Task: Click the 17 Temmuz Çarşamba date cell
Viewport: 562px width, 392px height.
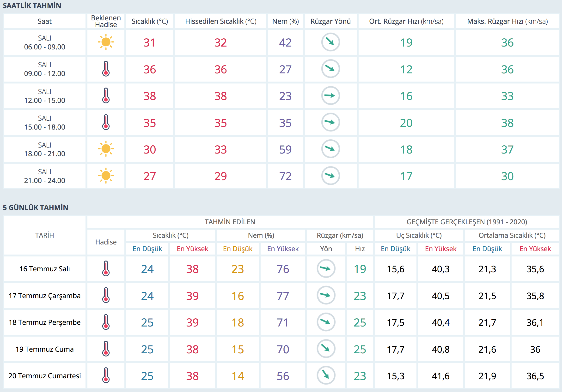Action: coord(44,295)
